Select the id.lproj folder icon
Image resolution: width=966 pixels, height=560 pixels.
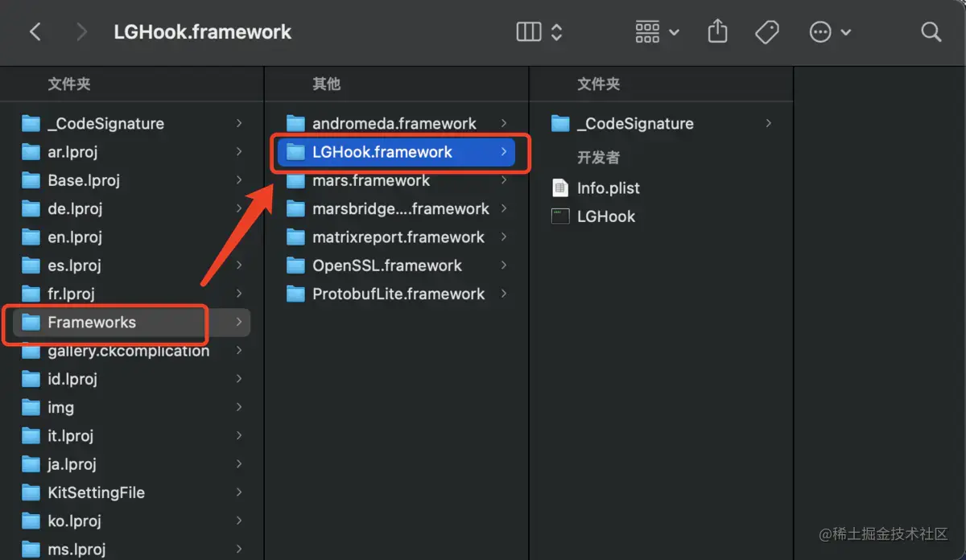point(31,379)
